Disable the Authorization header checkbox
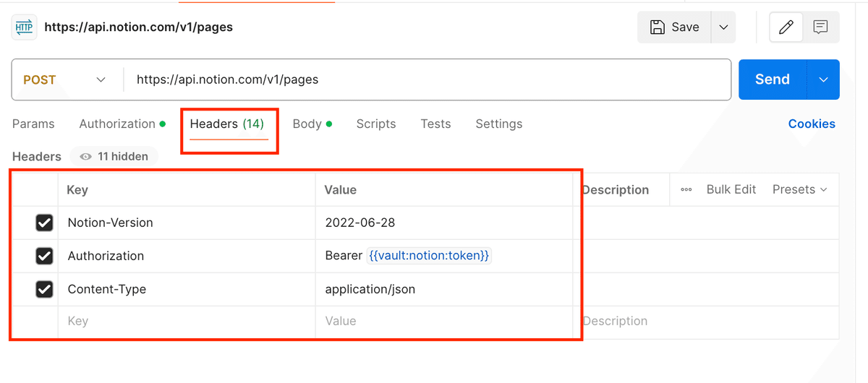 (44, 256)
